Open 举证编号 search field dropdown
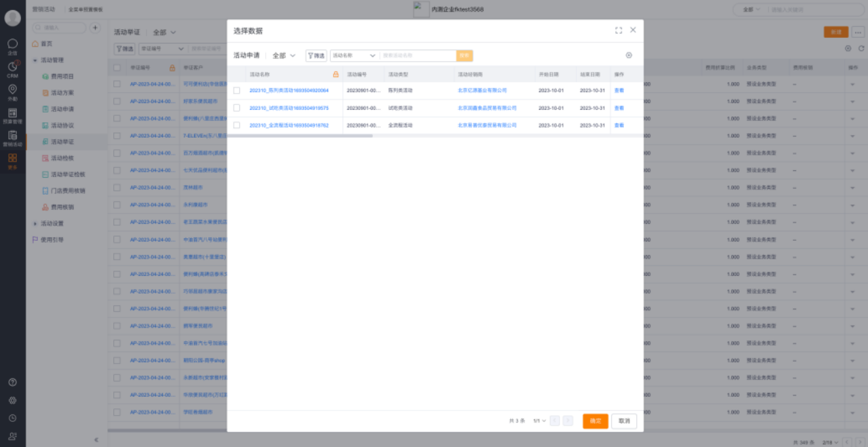 pos(163,49)
